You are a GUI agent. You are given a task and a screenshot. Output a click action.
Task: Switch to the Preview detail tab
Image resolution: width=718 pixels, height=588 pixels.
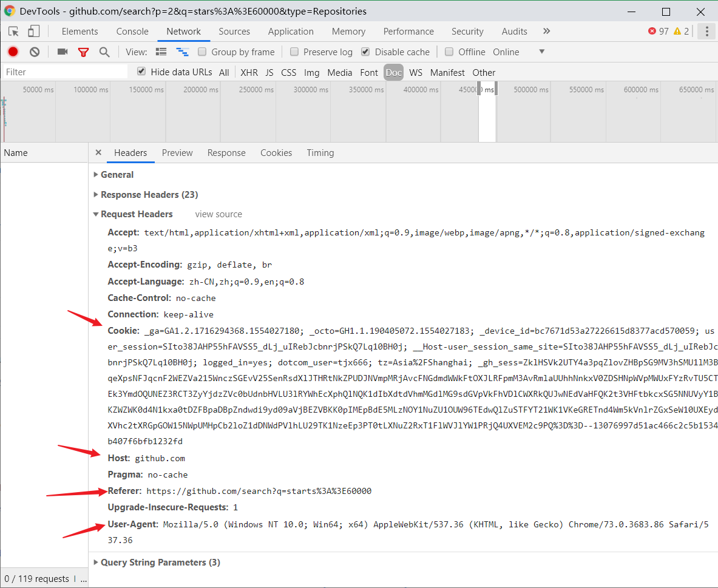click(177, 152)
